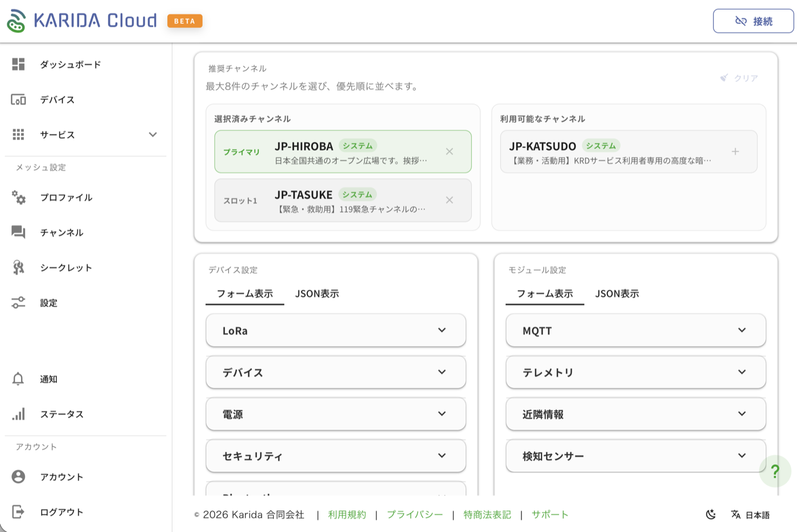Open the プロファイル settings icon
The image size is (797, 532).
coord(18,197)
